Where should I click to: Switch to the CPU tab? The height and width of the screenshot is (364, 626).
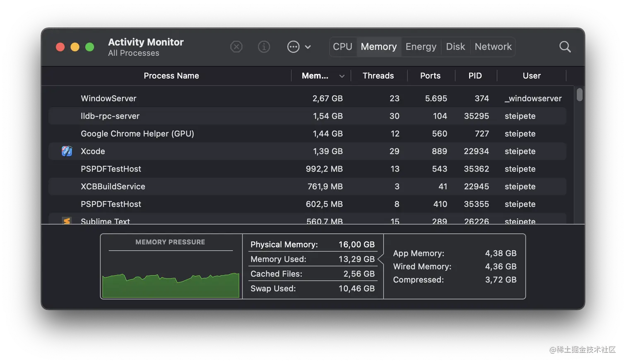pyautogui.click(x=342, y=47)
